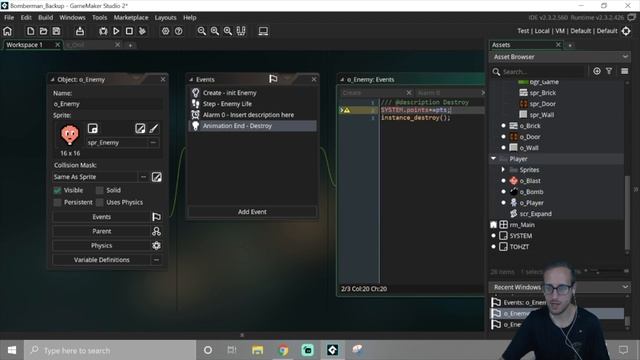The width and height of the screenshot is (640, 360).
Task: Collapse the Player folder
Action: (x=493, y=159)
